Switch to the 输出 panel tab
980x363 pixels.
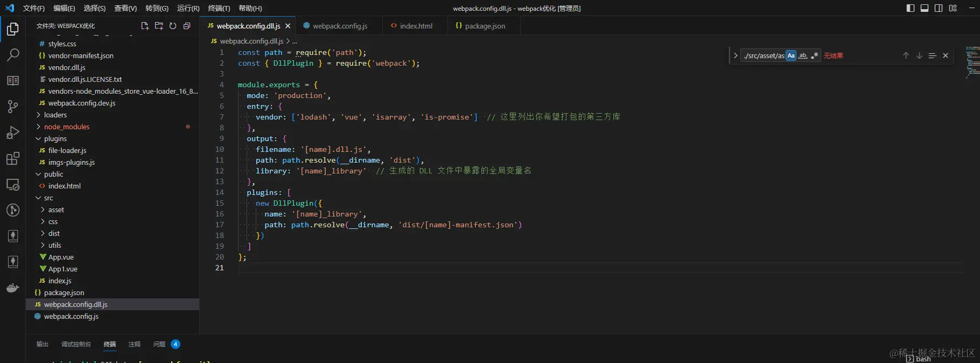42,344
